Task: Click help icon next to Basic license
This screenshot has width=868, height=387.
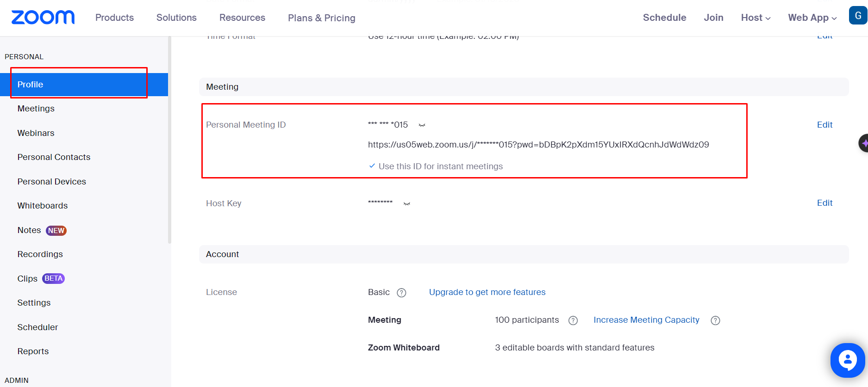Action: tap(401, 293)
